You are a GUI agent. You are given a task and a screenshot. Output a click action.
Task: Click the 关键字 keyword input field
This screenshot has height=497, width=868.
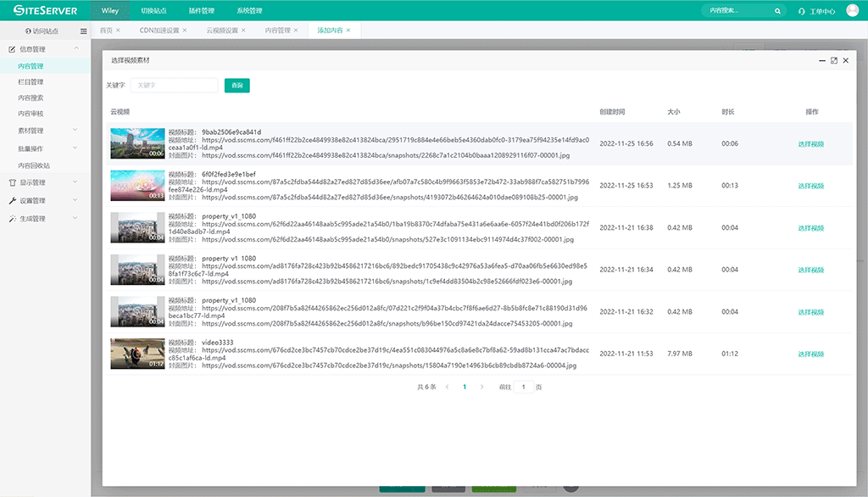click(174, 86)
